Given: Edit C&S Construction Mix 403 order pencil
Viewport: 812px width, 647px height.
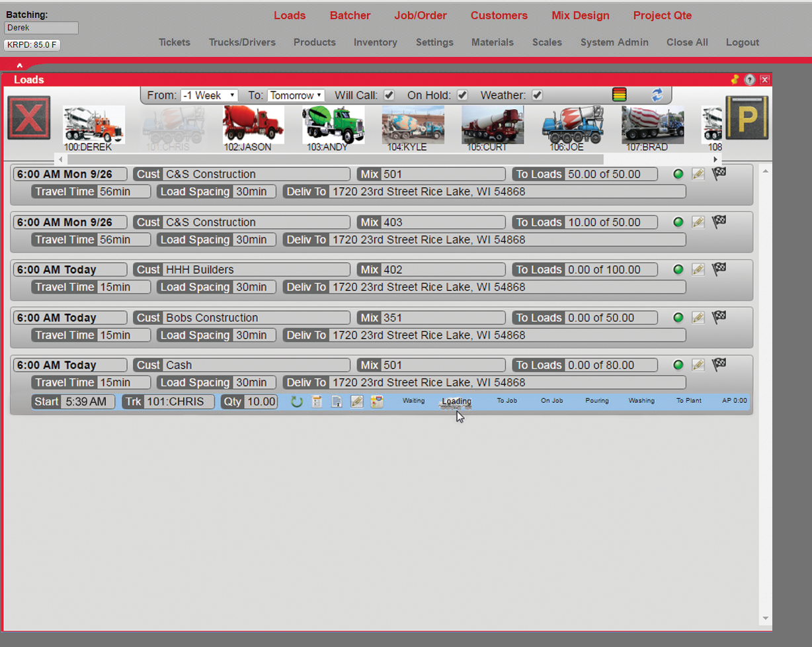Looking at the screenshot, I should pos(698,222).
